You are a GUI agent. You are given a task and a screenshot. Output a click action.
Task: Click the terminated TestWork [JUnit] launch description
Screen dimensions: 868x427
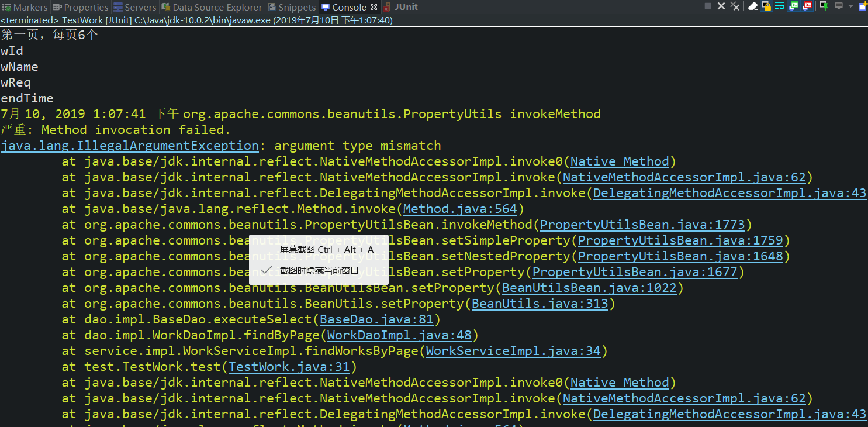(x=196, y=20)
